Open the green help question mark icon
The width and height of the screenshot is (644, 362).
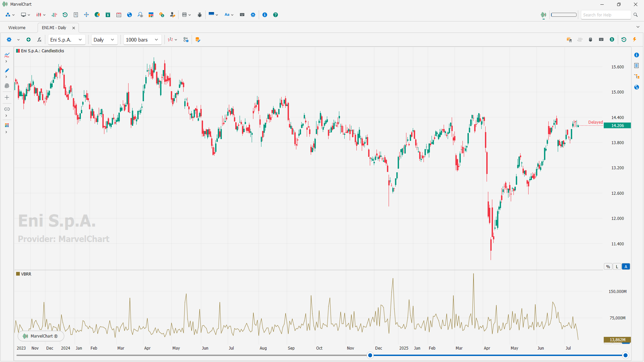click(276, 15)
